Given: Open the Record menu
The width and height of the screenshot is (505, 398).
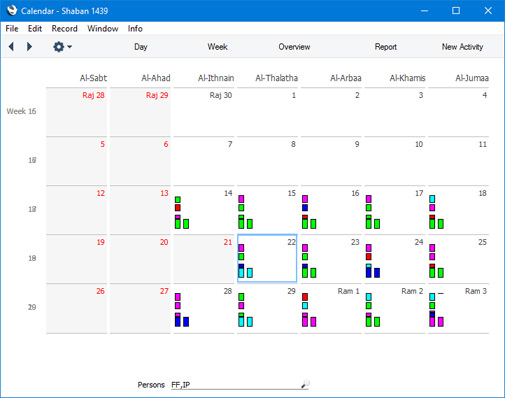Looking at the screenshot, I should click(x=64, y=29).
